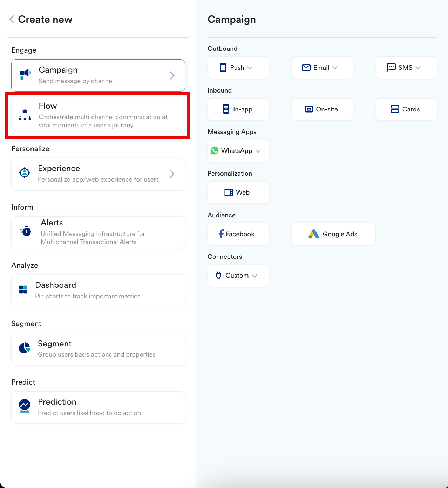Click the Alerts stopwatch icon
The width and height of the screenshot is (448, 488).
(26, 231)
